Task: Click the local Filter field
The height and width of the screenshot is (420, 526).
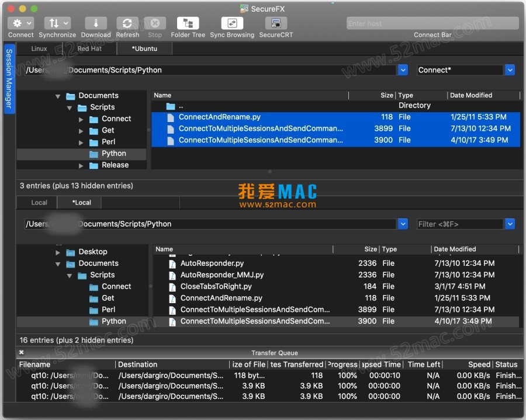Action: click(x=461, y=224)
